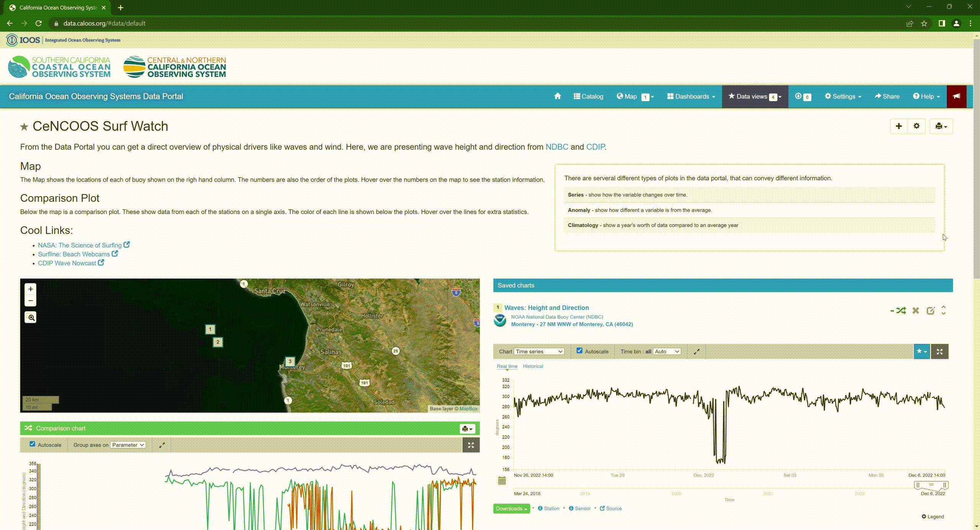Viewport: 980px width, 530px height.
Task: Open Surfline: Beach Webcams link
Action: [78, 254]
